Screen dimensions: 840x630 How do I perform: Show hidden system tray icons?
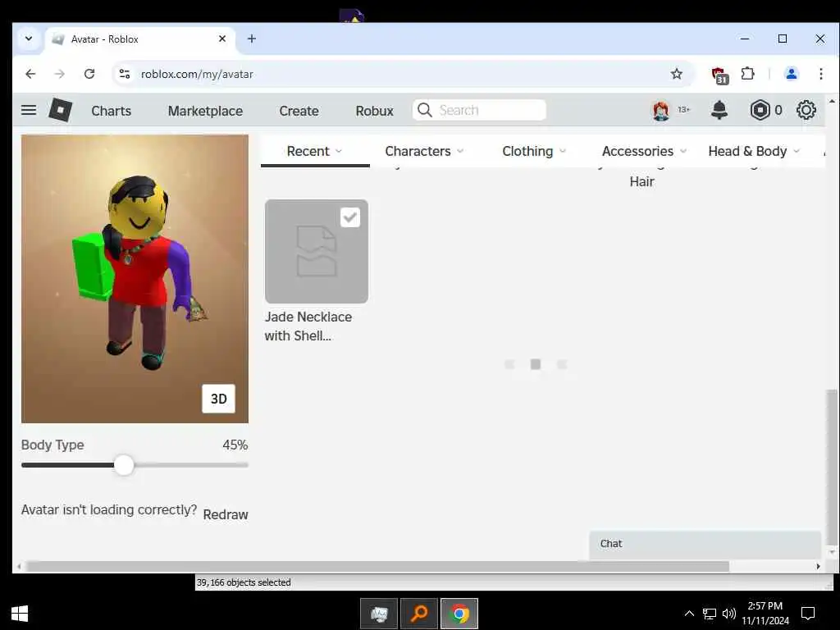[x=689, y=614]
